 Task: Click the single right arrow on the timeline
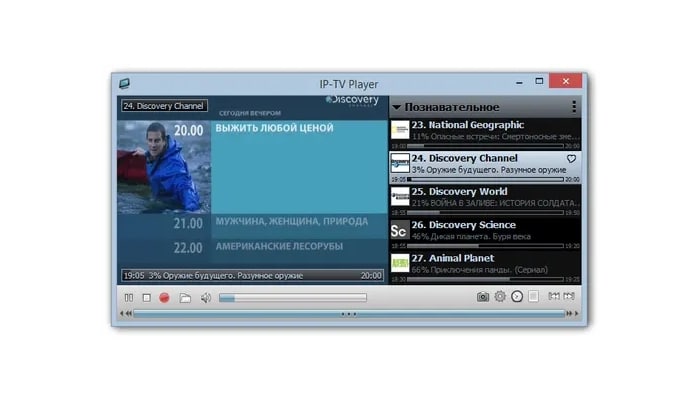coord(576,313)
